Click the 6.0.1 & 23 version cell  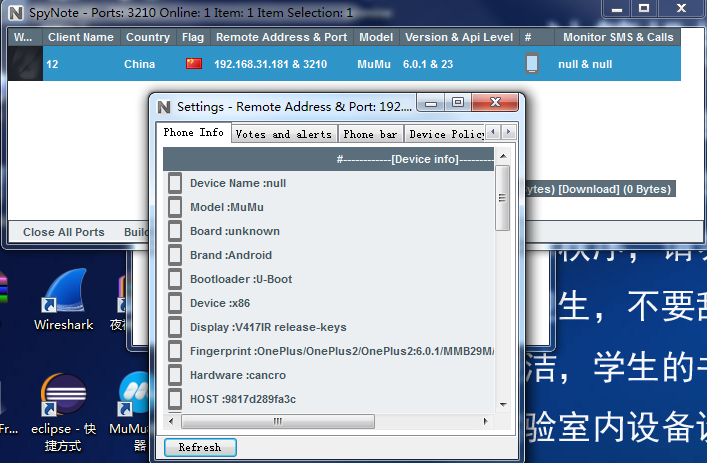(428, 64)
